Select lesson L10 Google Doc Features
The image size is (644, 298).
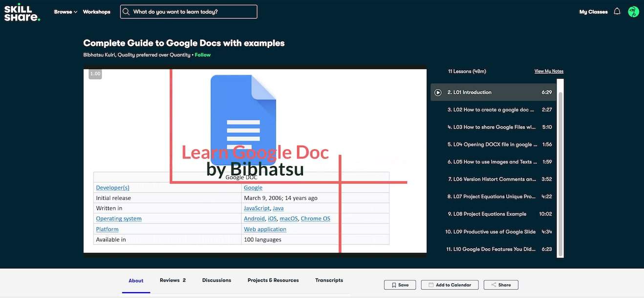[x=493, y=249]
